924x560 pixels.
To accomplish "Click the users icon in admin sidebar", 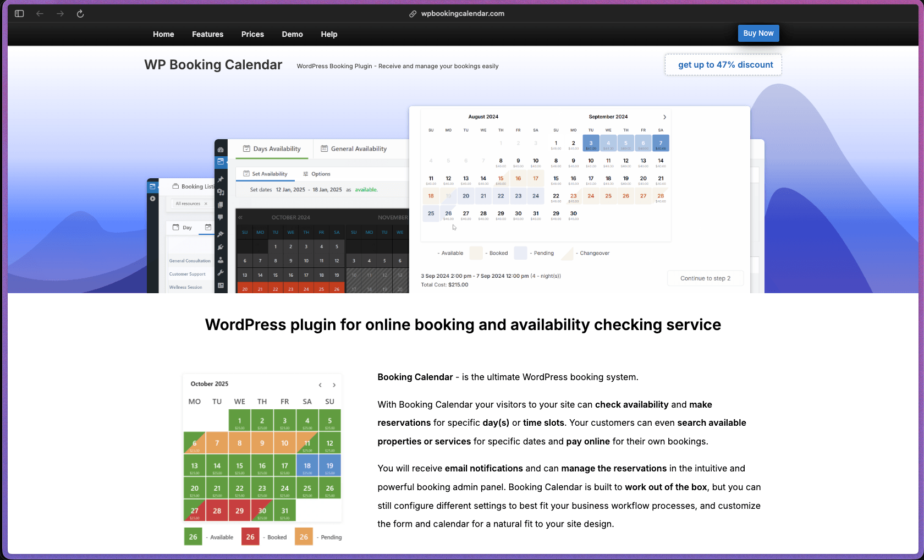I will click(221, 260).
